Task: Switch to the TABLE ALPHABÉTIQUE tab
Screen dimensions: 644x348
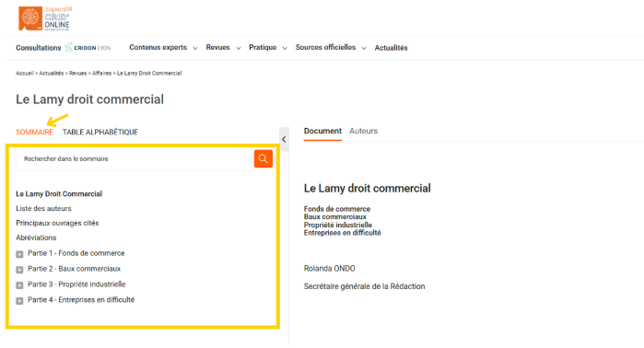Action: [x=100, y=133]
